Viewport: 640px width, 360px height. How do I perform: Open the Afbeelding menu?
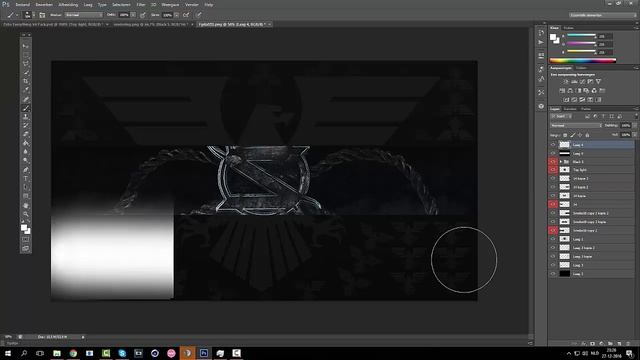tap(68, 4)
